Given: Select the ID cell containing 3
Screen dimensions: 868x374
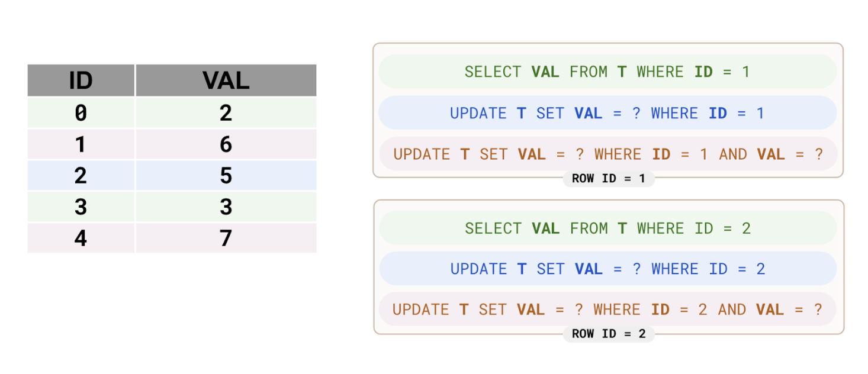Looking at the screenshot, I should point(81,207).
